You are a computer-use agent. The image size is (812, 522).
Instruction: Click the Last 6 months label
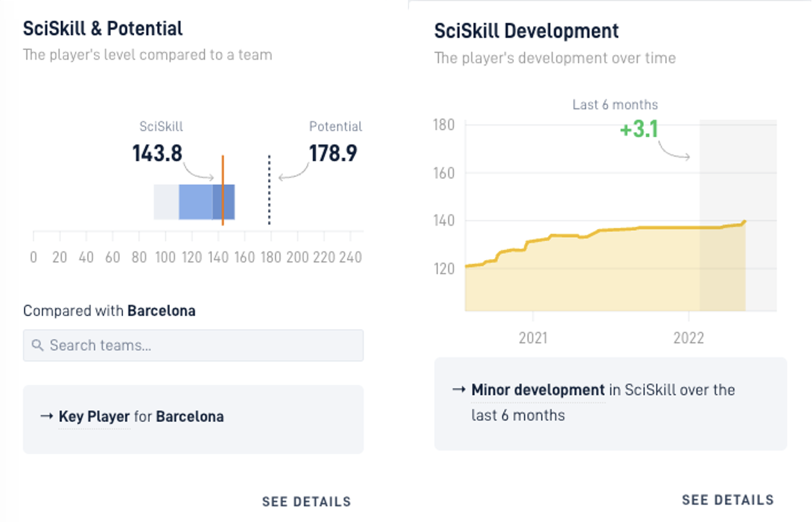[x=615, y=105]
